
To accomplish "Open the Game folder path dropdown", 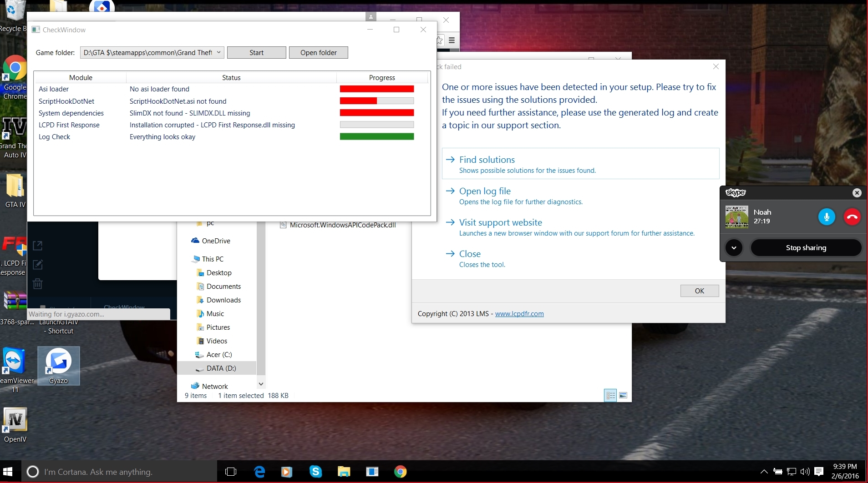I will [152, 52].
